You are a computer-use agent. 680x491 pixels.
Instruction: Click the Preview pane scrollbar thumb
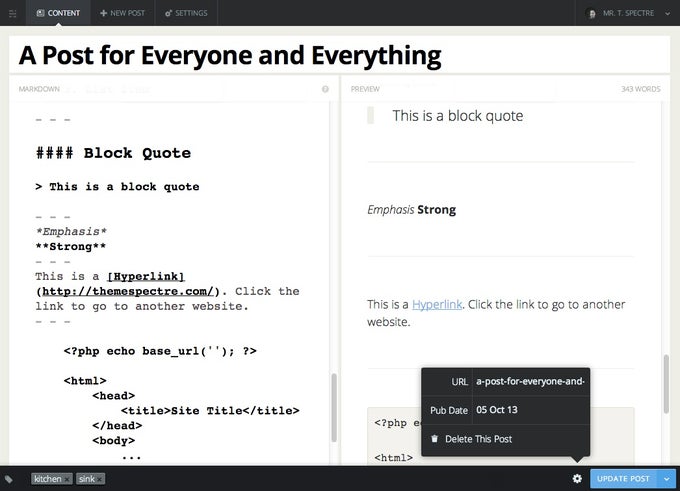[666, 384]
